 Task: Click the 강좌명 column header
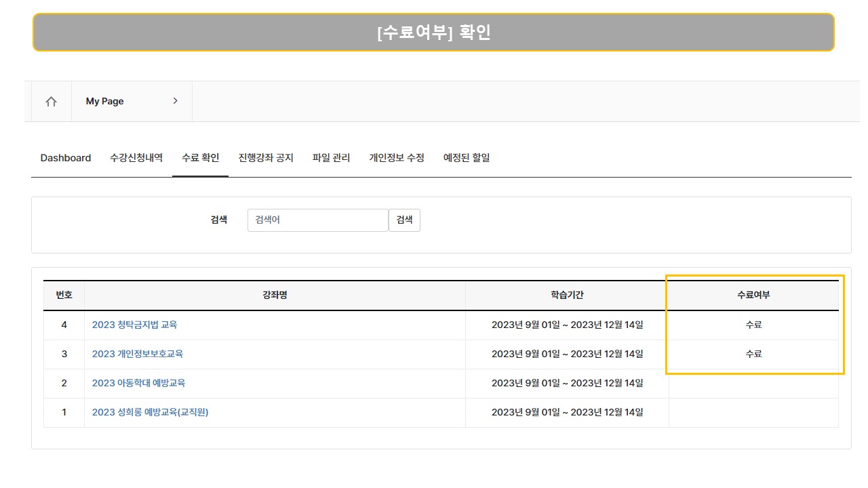pyautogui.click(x=275, y=296)
